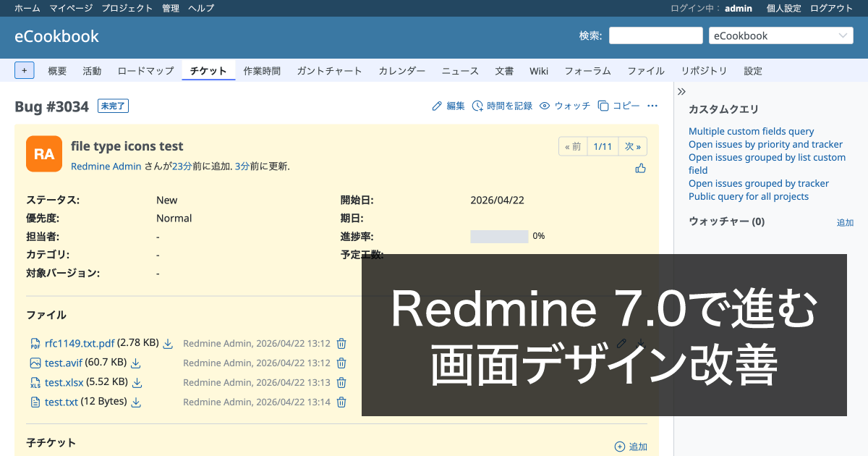This screenshot has height=456, width=868.
Task: Switch to the ガントチャート tab
Action: tap(329, 70)
